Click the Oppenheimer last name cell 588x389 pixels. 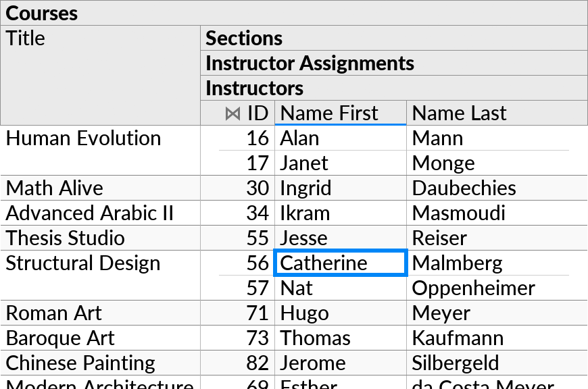(473, 288)
